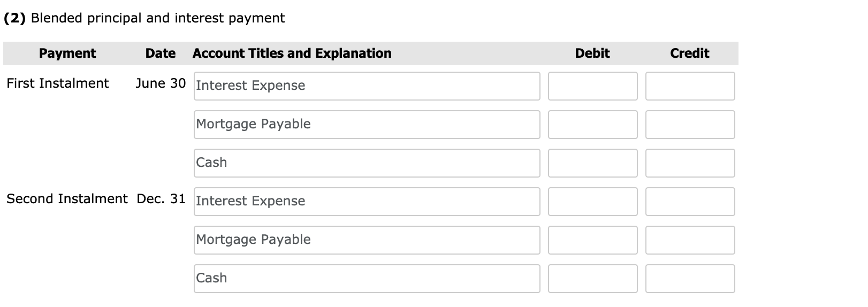Screen dimensions: 868x307
Task: Focus debit box for second instalment Mortgage Payable
Action: tap(592, 240)
